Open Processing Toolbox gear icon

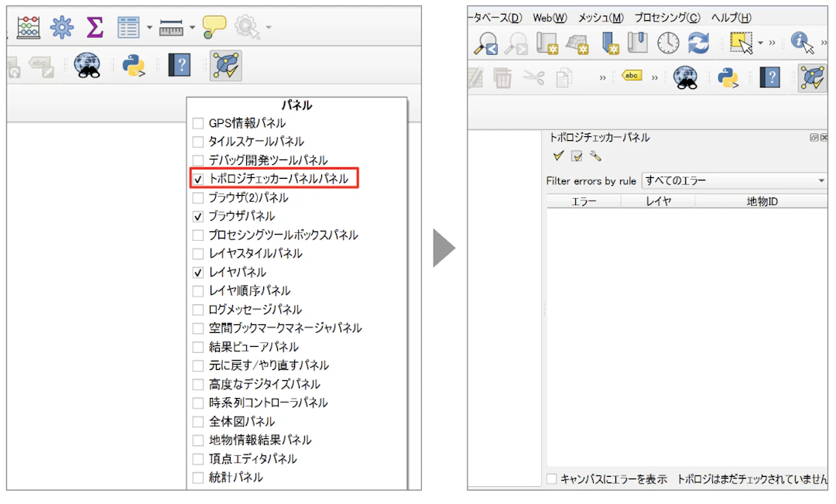[x=62, y=26]
